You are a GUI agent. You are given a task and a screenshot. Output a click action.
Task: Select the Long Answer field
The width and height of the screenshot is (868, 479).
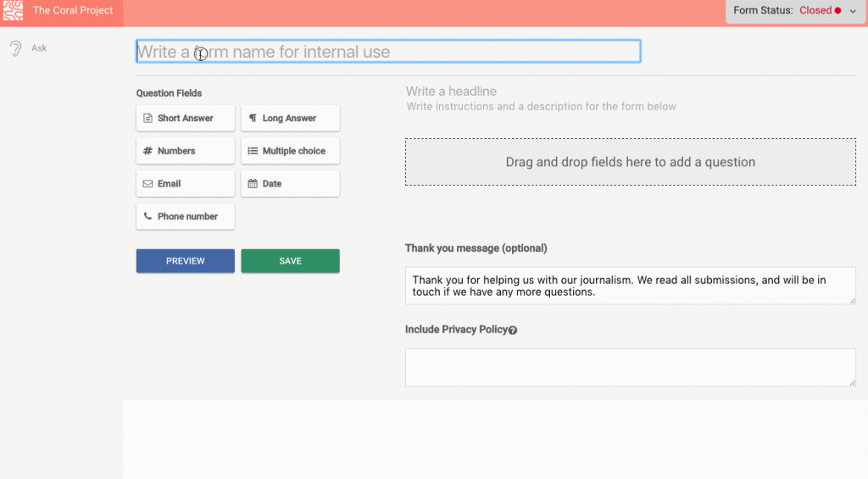[x=290, y=118]
